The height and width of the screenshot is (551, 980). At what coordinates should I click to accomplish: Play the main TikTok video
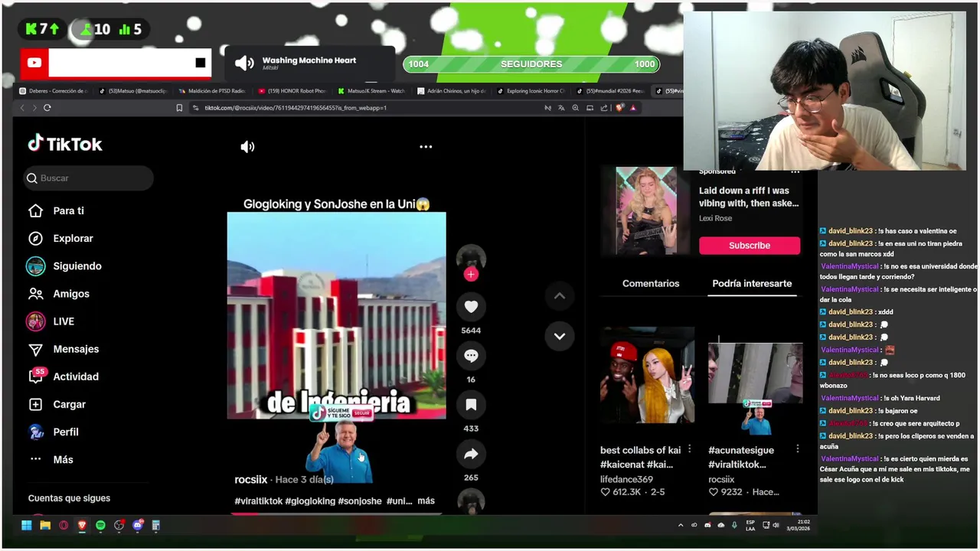click(336, 315)
